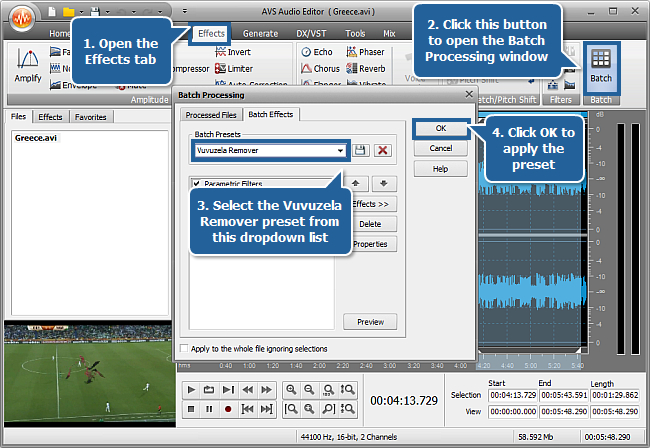
Task: Switch to the Tools ribbon tab
Action: (355, 34)
